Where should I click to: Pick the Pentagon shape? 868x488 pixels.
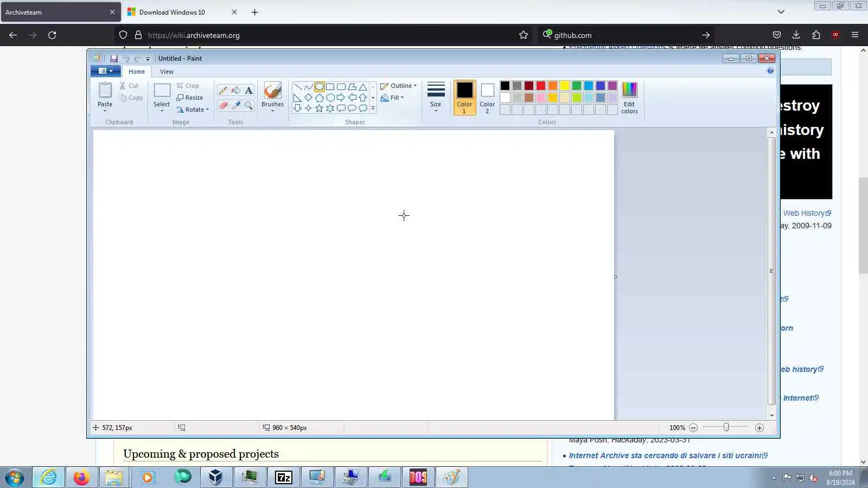pos(319,98)
